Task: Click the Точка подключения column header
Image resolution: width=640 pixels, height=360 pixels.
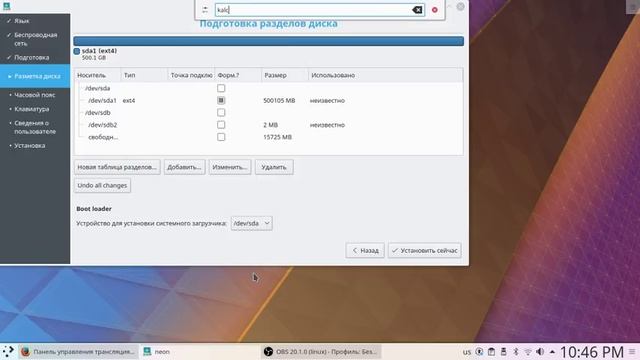Action: coord(191,75)
